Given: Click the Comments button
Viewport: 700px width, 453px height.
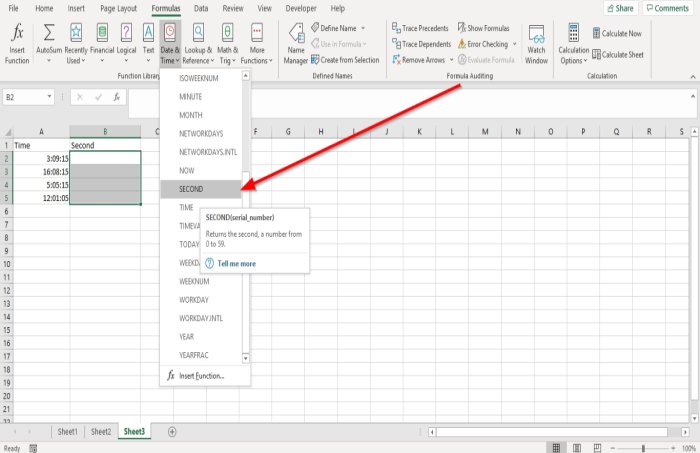Looking at the screenshot, I should [667, 8].
